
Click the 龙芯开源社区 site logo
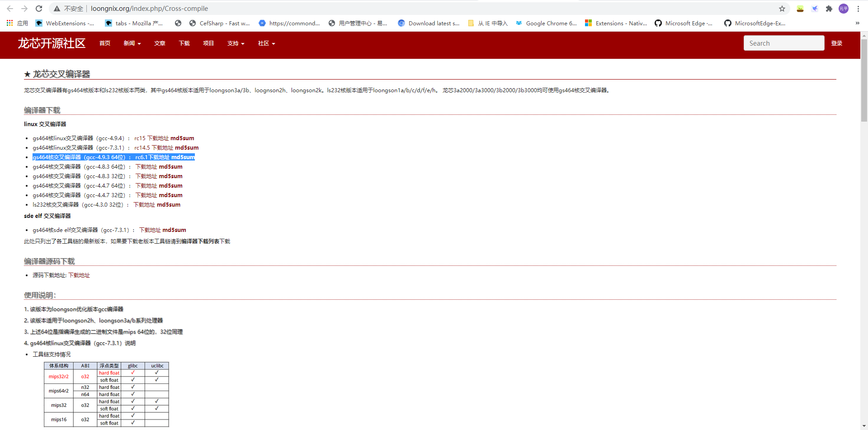tap(52, 43)
